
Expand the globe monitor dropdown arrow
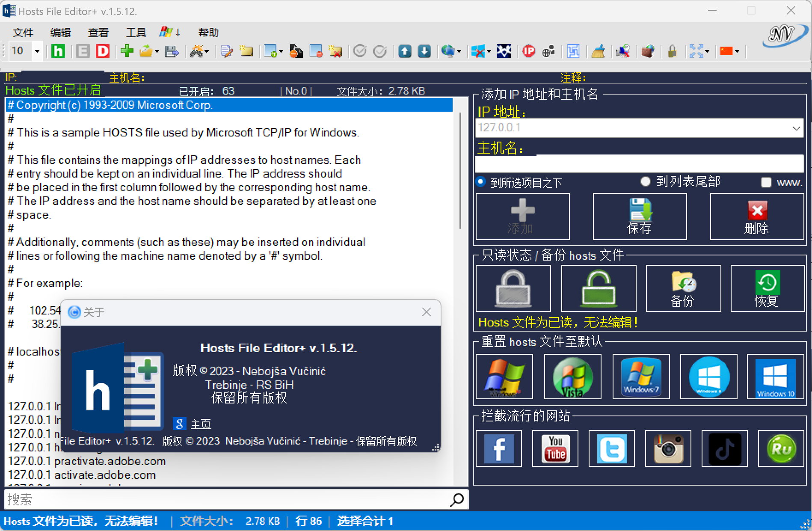click(x=459, y=52)
